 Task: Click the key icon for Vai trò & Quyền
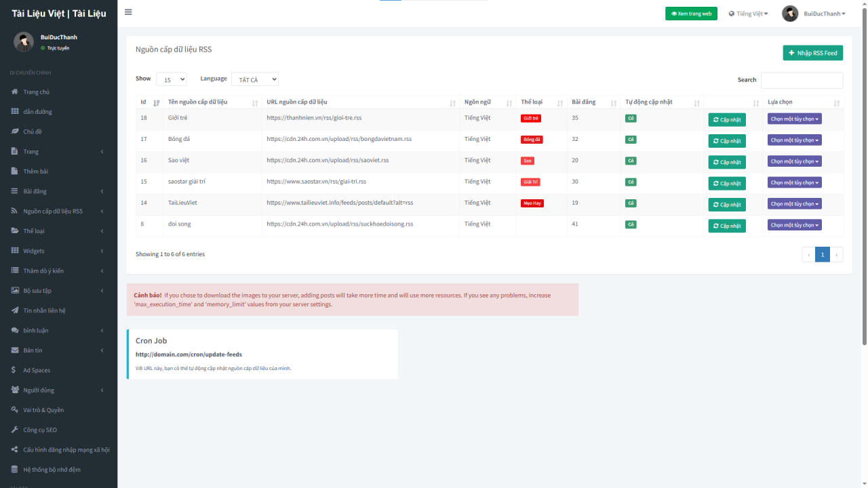tap(15, 410)
